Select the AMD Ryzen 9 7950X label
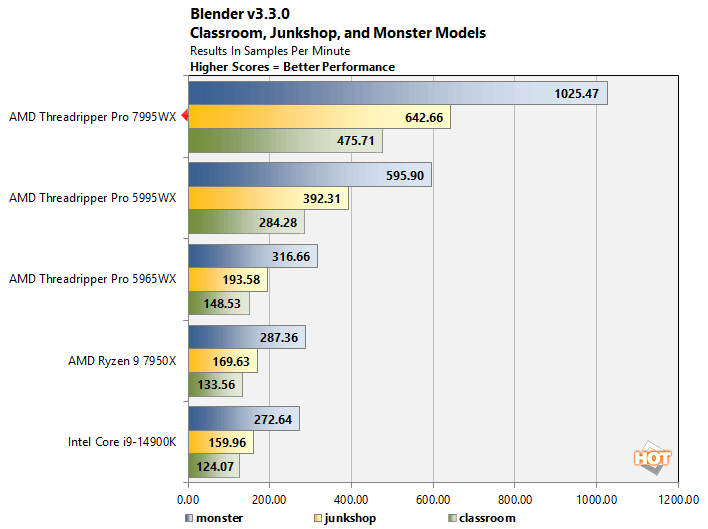 (x=122, y=361)
